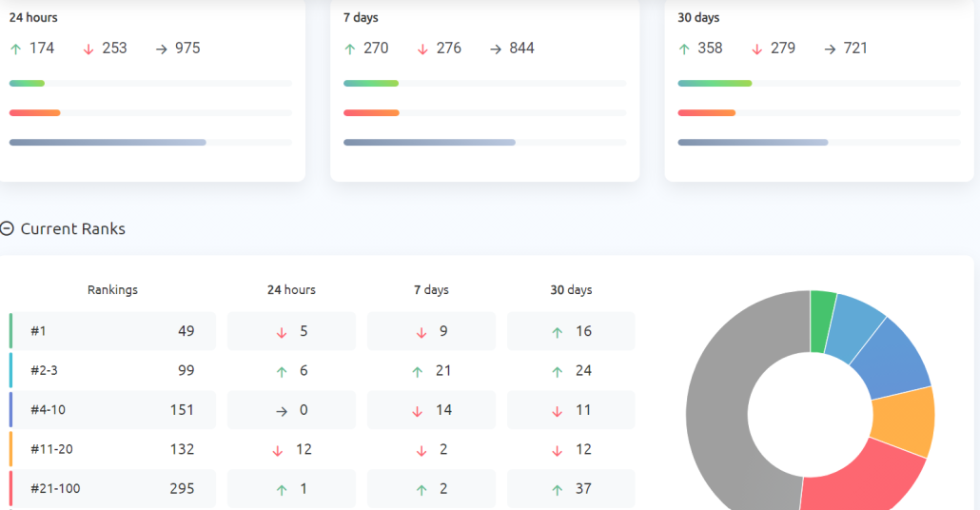The height and width of the screenshot is (510, 980).
Task: Click the 30 days gray progress bar
Action: 754,143
